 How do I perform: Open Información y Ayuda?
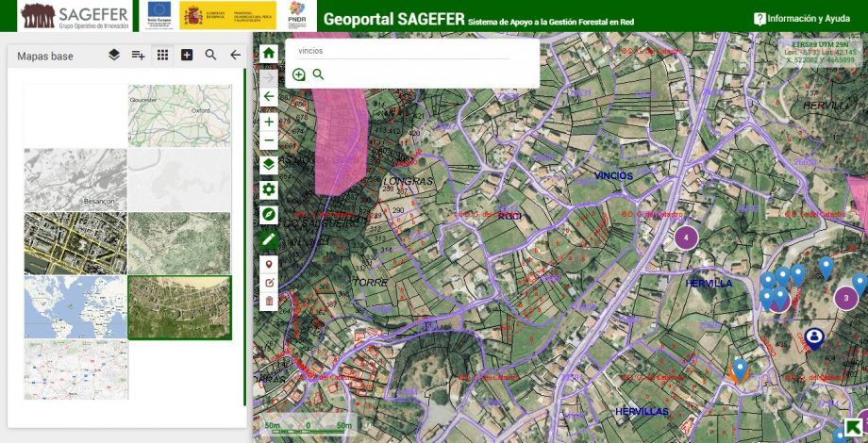[x=801, y=18]
